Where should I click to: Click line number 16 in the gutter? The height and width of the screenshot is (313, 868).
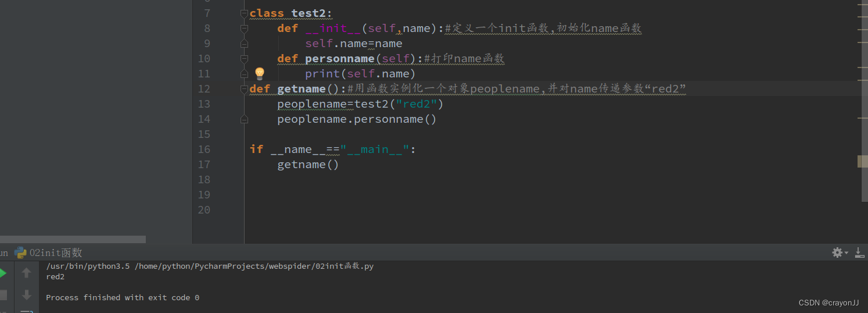(x=204, y=150)
